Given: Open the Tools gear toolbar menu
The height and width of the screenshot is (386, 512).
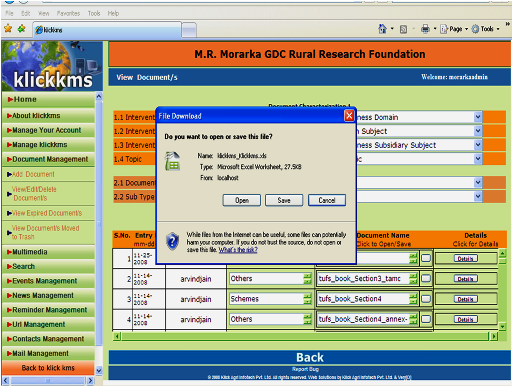Looking at the screenshot, I should (485, 29).
